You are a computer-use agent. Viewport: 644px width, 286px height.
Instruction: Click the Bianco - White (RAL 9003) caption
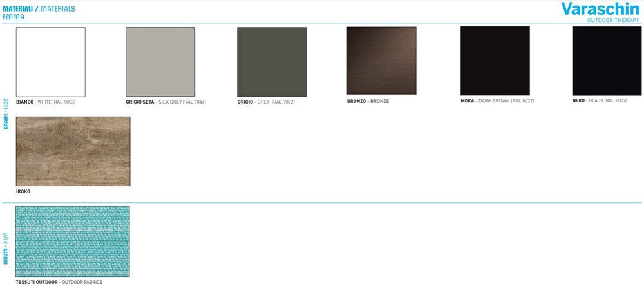pos(44,102)
